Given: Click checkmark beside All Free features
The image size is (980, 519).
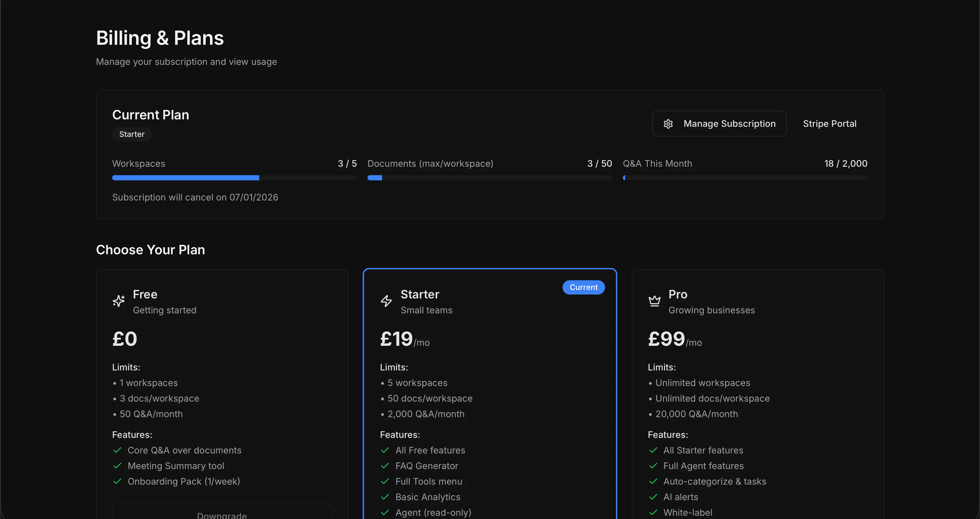Looking at the screenshot, I should tap(385, 450).
